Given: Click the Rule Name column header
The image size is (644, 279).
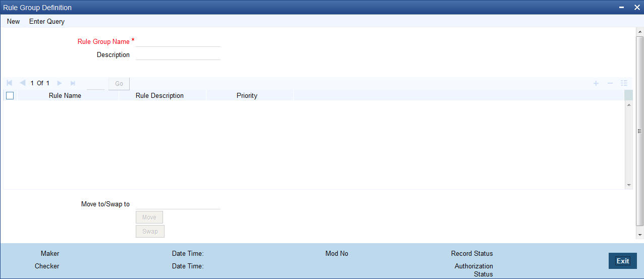Looking at the screenshot, I should click(65, 95).
